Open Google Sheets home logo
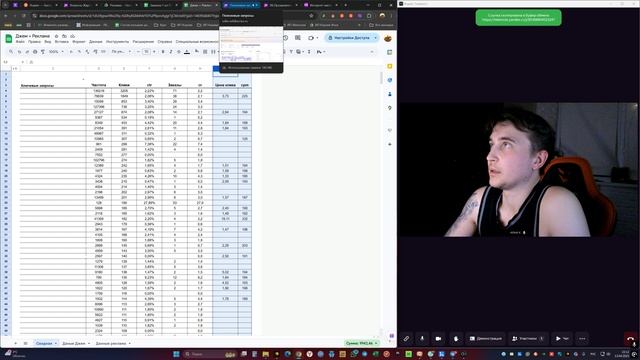The image size is (640, 360). [9, 38]
